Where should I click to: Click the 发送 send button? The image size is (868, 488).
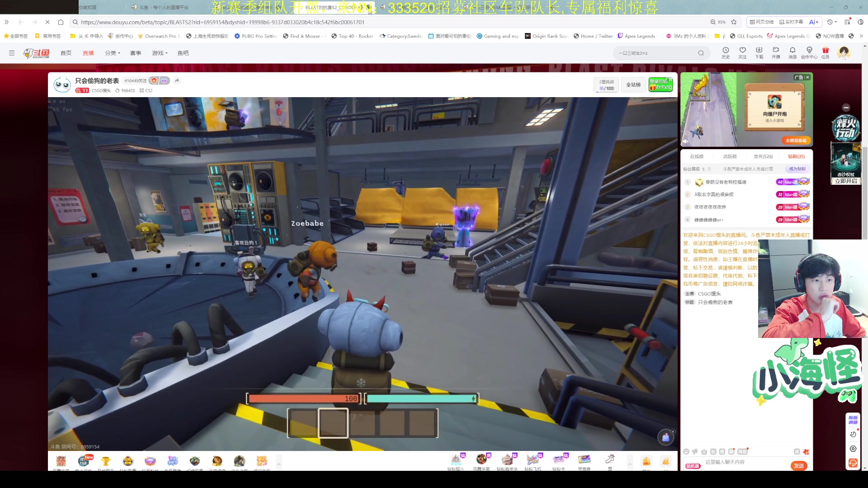pyautogui.click(x=799, y=465)
